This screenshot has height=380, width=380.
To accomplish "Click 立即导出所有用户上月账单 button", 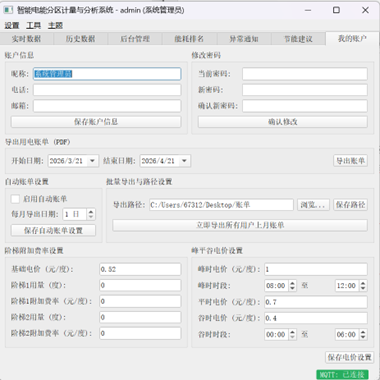I will click(240, 225).
